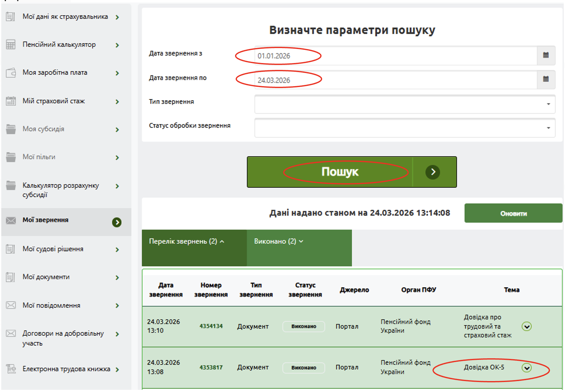Switch to the 'Виконано (2)' tab
The height and width of the screenshot is (392, 565).
(x=278, y=242)
